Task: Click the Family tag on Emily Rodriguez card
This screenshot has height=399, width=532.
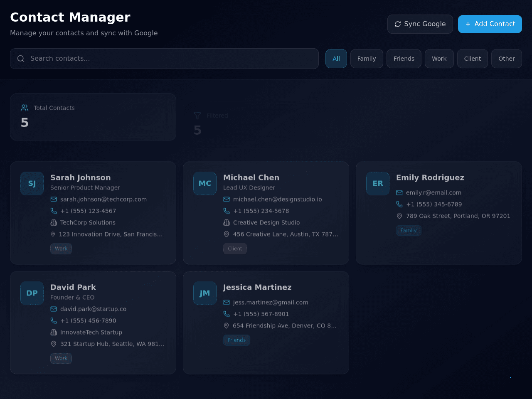Action: 409,230
